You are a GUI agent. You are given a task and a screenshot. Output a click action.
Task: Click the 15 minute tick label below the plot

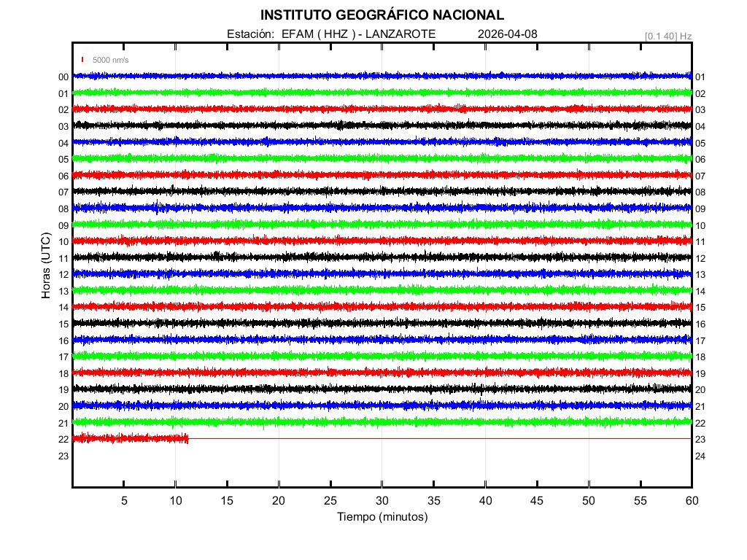228,500
